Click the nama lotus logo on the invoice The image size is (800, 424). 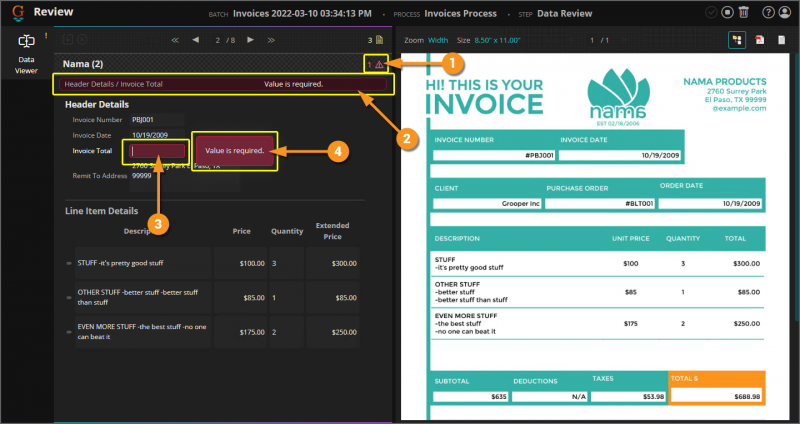(x=618, y=97)
